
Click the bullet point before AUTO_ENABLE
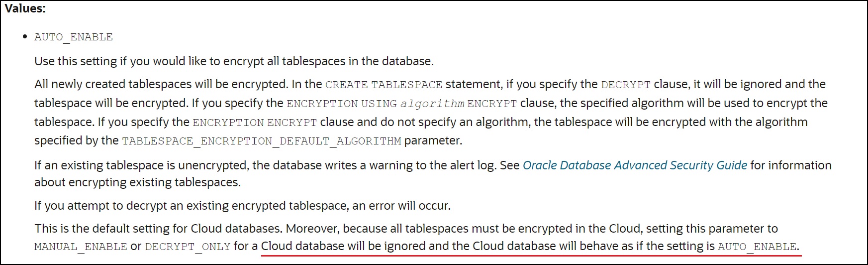click(x=25, y=36)
